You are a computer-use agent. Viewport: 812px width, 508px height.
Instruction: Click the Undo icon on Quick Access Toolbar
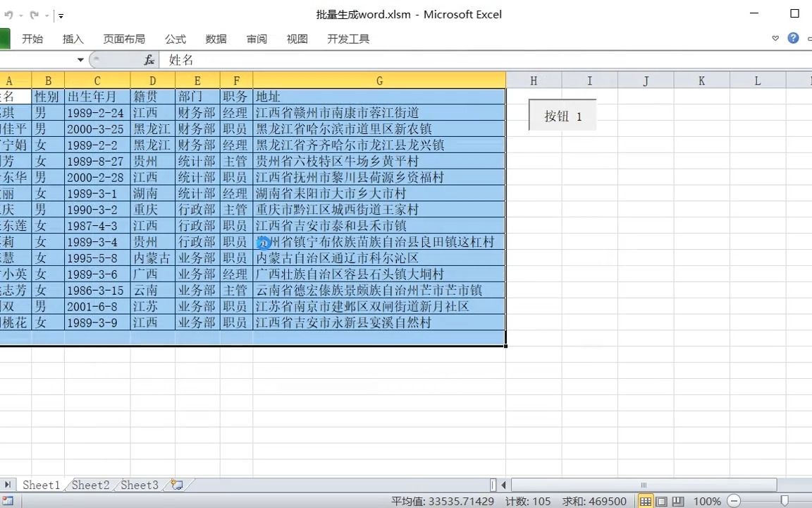(9, 14)
